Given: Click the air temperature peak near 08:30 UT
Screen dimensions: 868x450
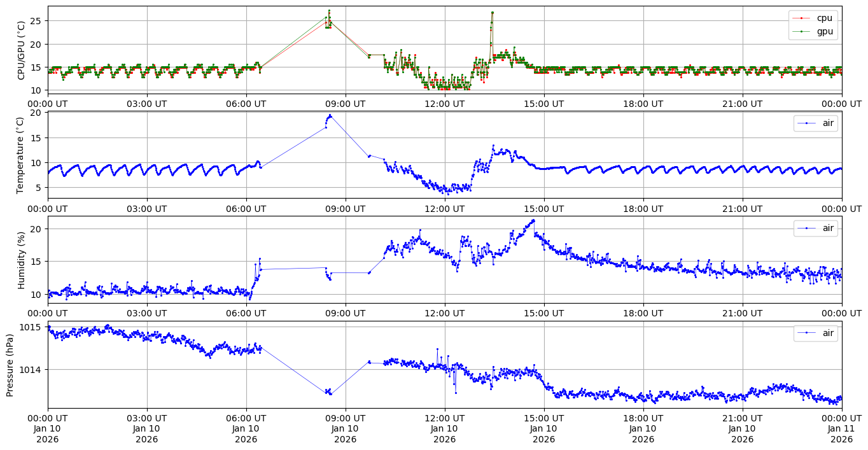Looking at the screenshot, I should [x=330, y=116].
